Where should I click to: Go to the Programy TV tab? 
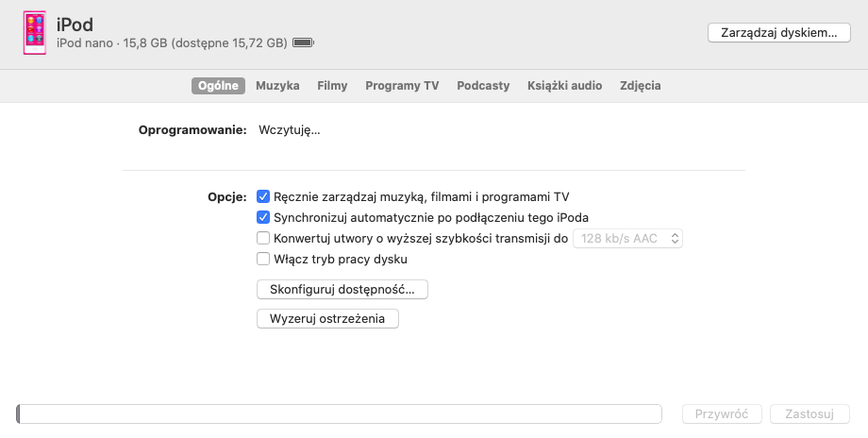402,86
